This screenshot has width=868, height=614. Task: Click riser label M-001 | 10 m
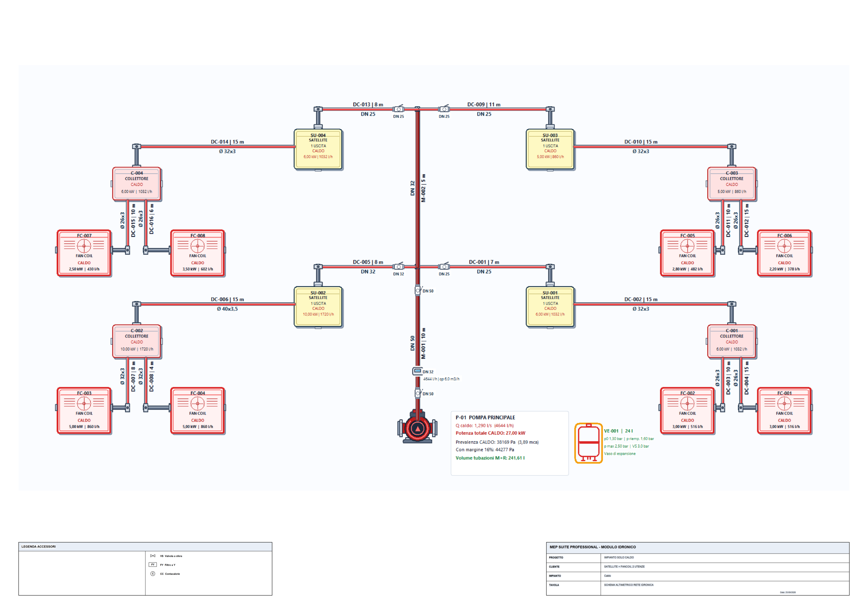click(423, 344)
